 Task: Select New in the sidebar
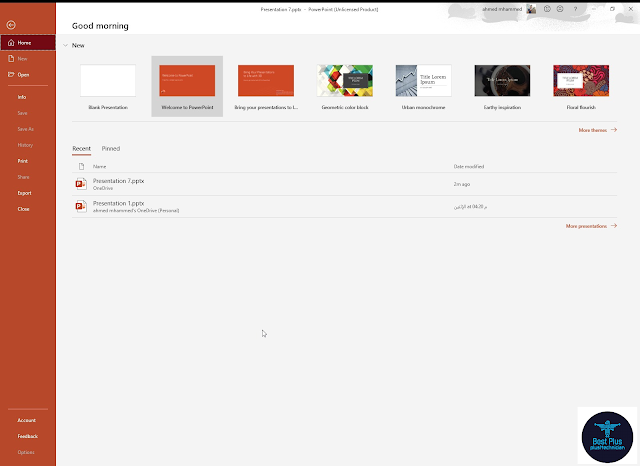click(x=28, y=59)
